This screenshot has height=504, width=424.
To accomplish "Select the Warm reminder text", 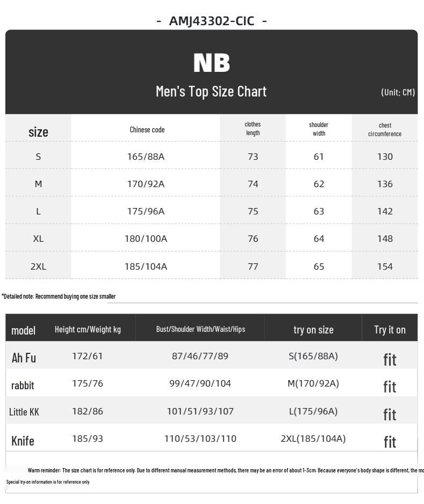I will click(x=226, y=470).
